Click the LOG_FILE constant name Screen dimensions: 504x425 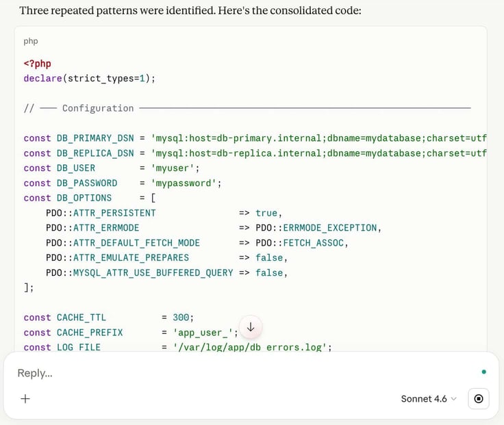[79, 347]
